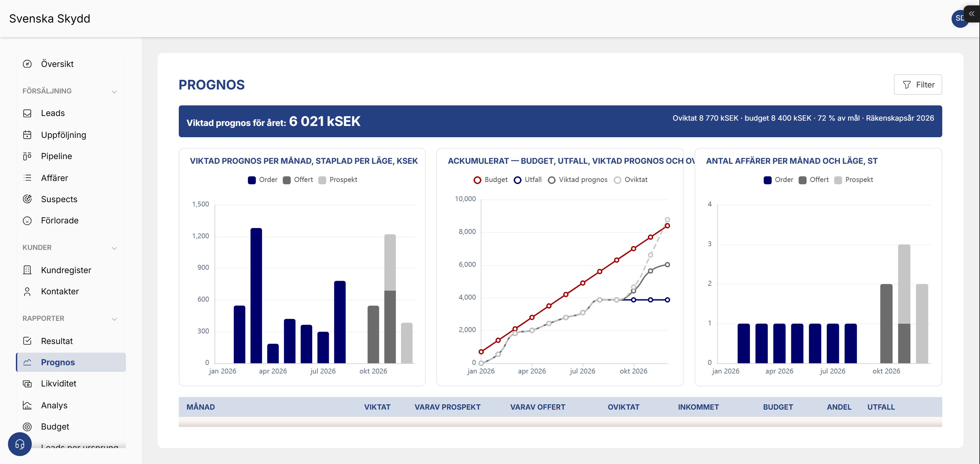This screenshot has width=980, height=464.
Task: Sort table by Inkommet column header
Action: 698,407
